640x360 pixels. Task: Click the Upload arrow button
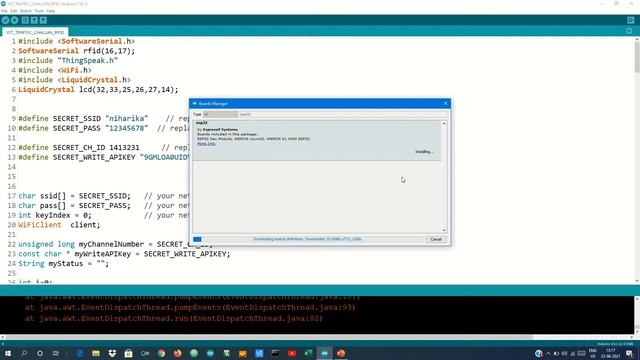[15, 20]
